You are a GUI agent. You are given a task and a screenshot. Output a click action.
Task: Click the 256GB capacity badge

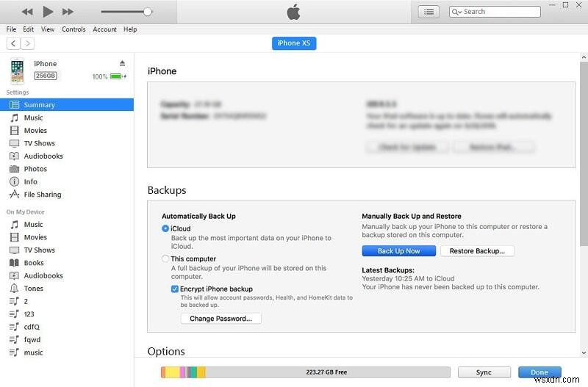[x=46, y=76]
